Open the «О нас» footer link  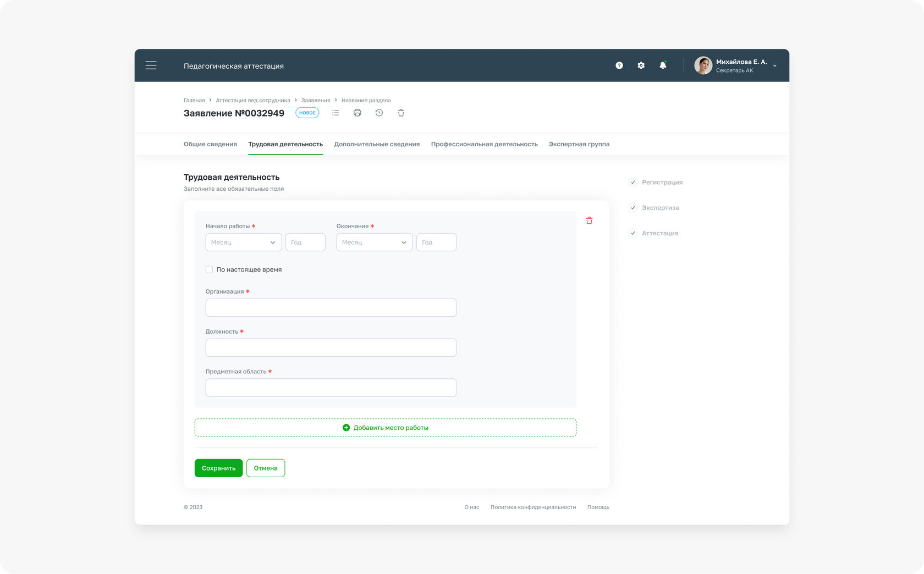(472, 507)
